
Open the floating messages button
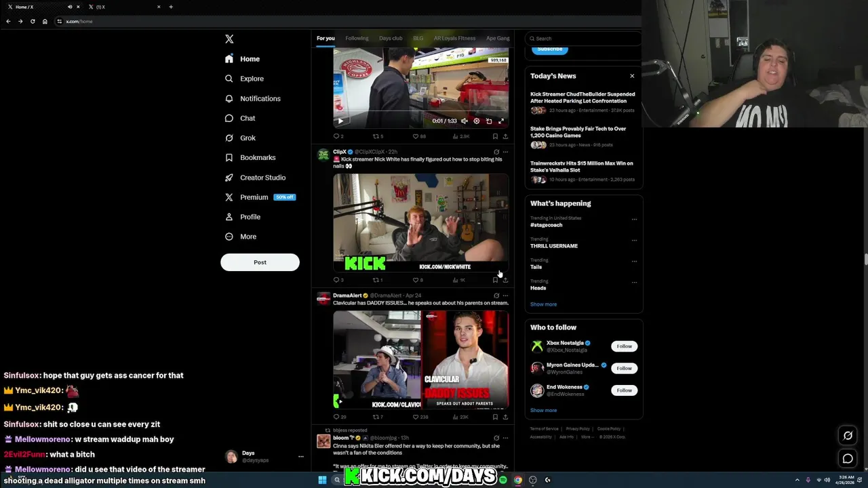click(x=848, y=459)
